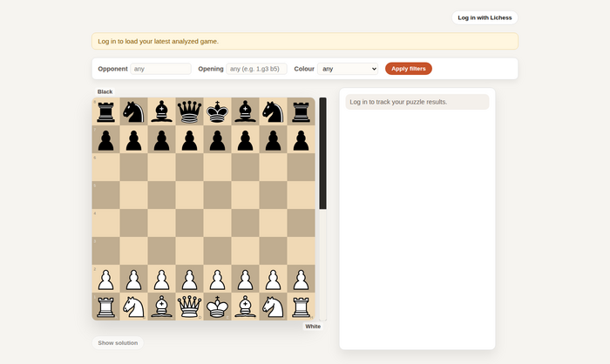Select the white pawn on h2
610x364 pixels.
[x=302, y=279]
